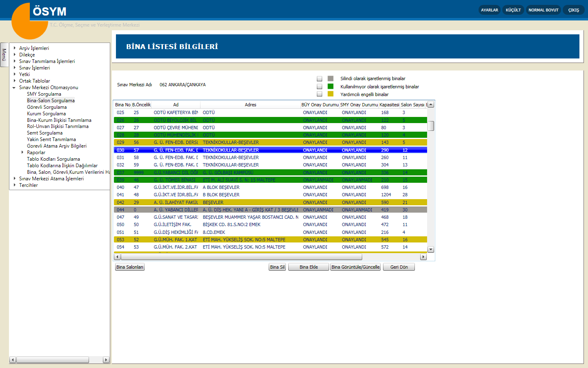Open SMY Sorgulama menu item
This screenshot has height=368, width=588.
(x=44, y=94)
